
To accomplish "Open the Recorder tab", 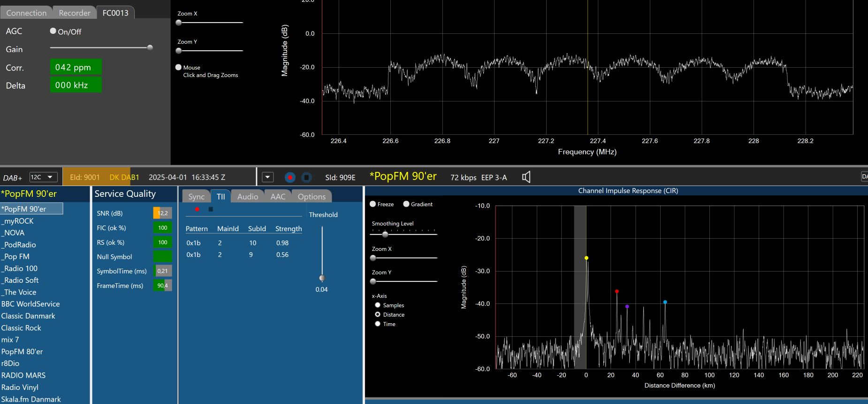I will 74,13.
